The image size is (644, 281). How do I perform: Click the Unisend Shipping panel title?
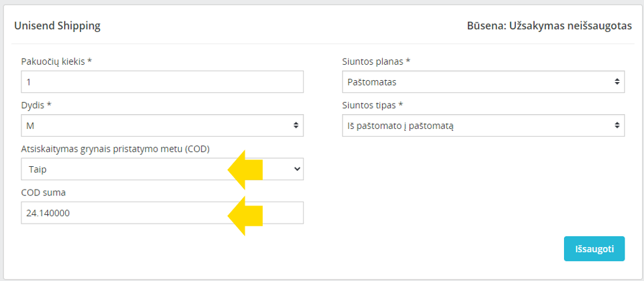click(x=57, y=26)
